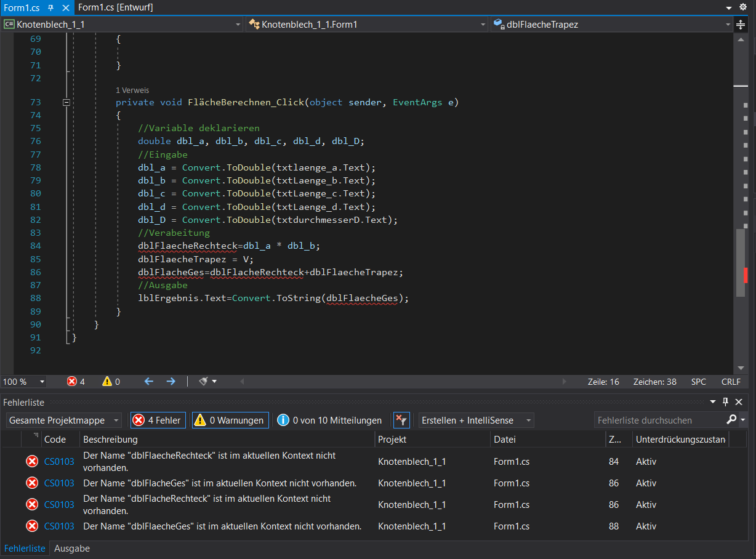Click the SPC indentation indicator
The width and height of the screenshot is (756, 559).
[x=699, y=382]
